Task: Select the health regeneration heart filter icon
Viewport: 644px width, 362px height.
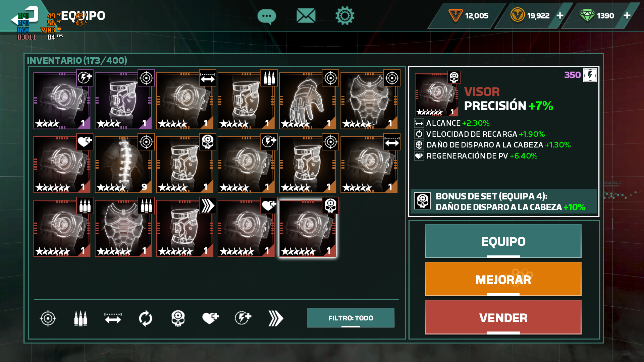Action: point(210,318)
